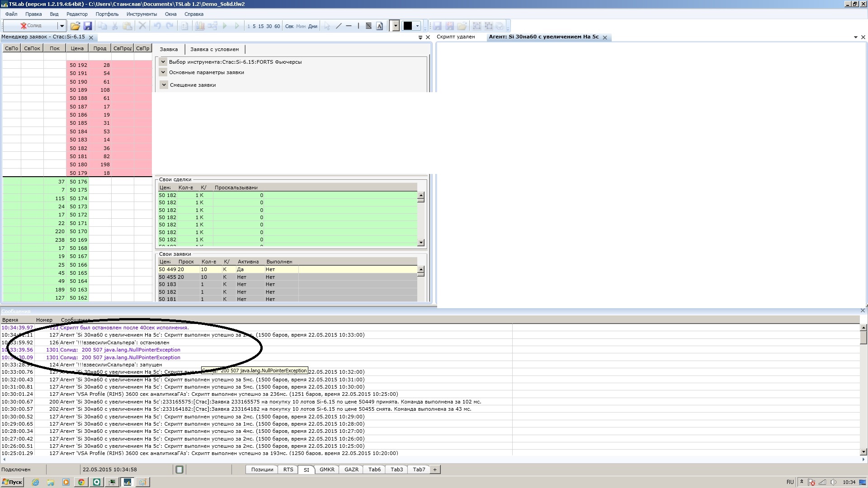Click the save diskette toolbar icon

point(88,26)
